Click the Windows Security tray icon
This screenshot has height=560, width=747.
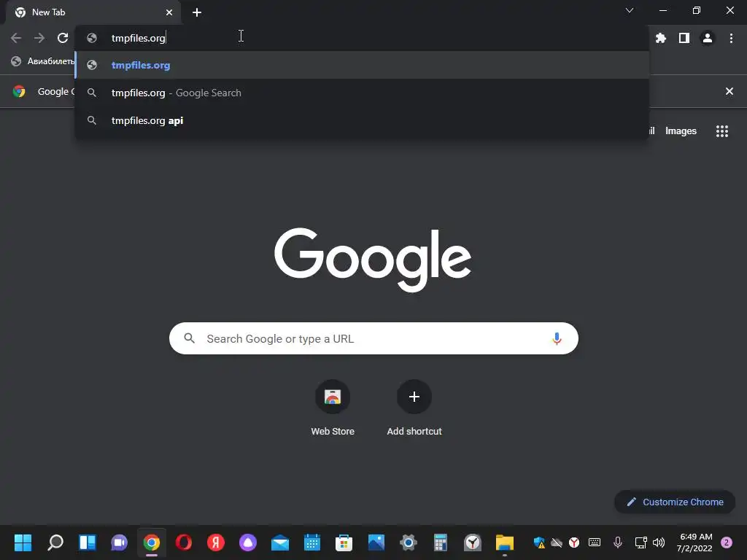pos(539,542)
